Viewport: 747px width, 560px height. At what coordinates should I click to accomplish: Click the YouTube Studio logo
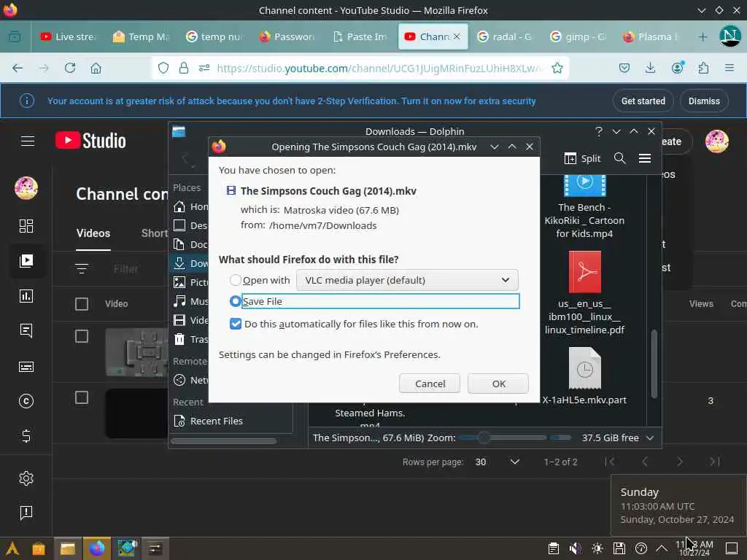point(90,141)
